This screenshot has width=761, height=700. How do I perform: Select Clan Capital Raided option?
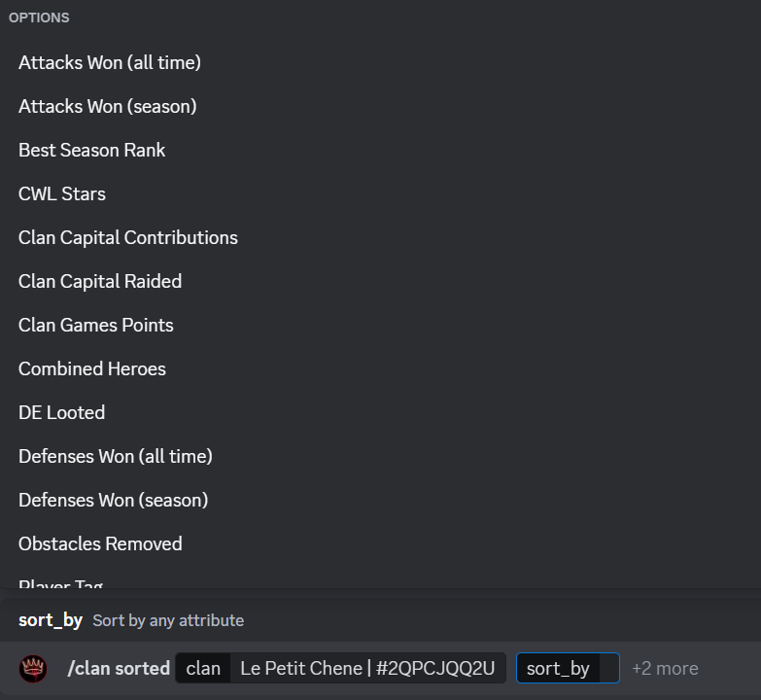(100, 282)
